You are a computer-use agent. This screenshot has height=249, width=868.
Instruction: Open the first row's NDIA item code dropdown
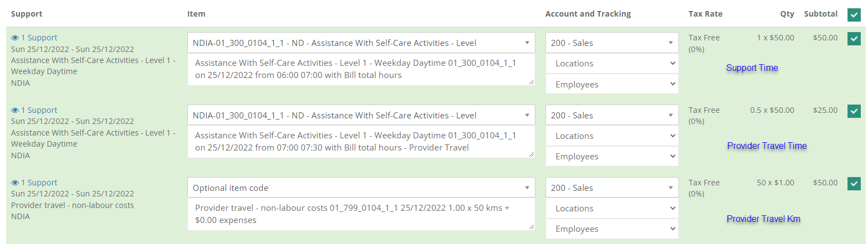(361, 43)
